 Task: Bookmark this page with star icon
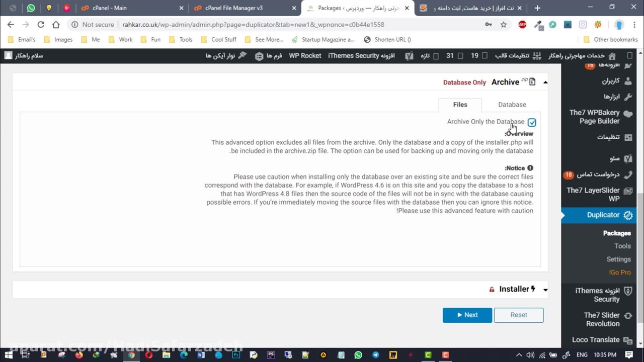(x=503, y=25)
